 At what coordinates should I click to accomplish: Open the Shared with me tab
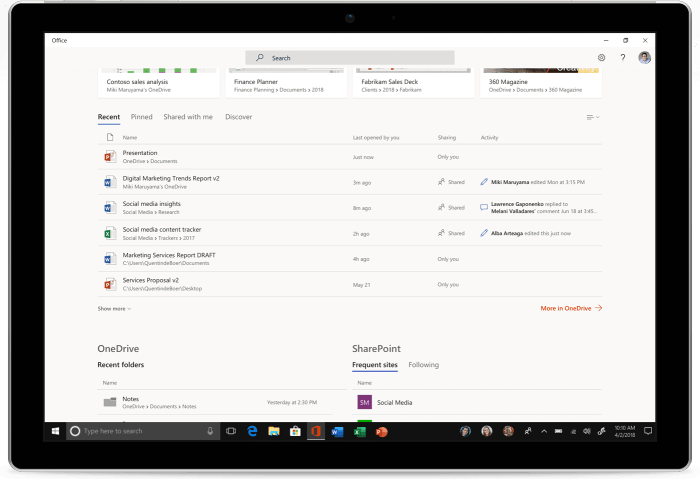[x=188, y=117]
